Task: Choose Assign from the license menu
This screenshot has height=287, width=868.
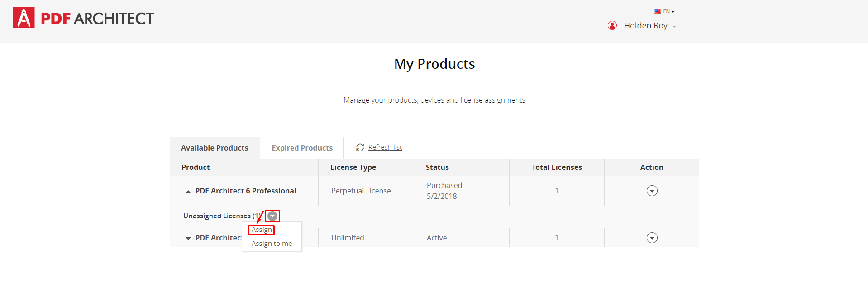Action: click(262, 230)
